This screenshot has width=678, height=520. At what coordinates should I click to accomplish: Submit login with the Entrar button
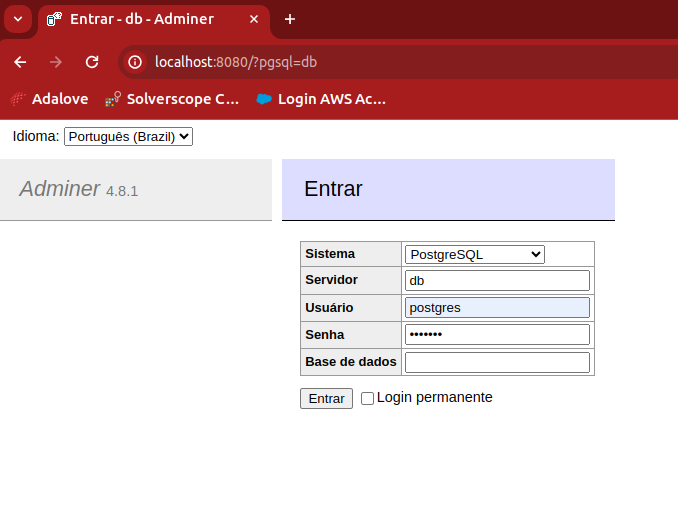pos(326,399)
